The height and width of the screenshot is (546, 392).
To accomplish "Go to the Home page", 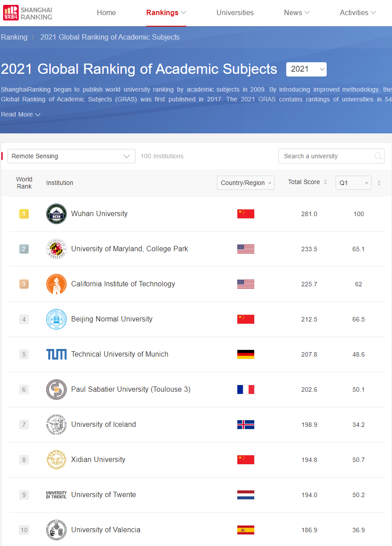I will (106, 12).
